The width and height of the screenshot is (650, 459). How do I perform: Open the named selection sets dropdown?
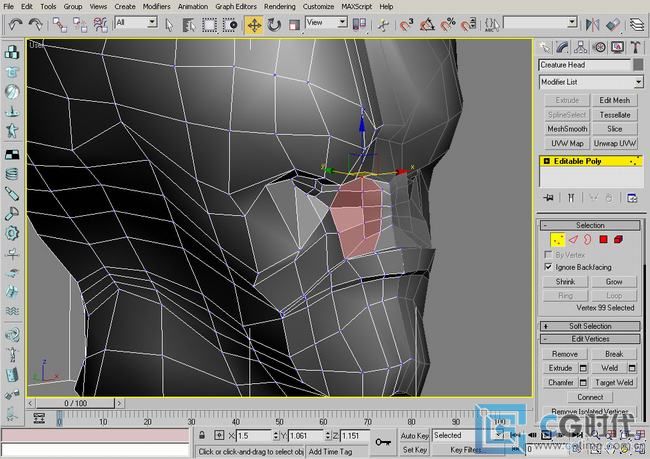point(541,22)
